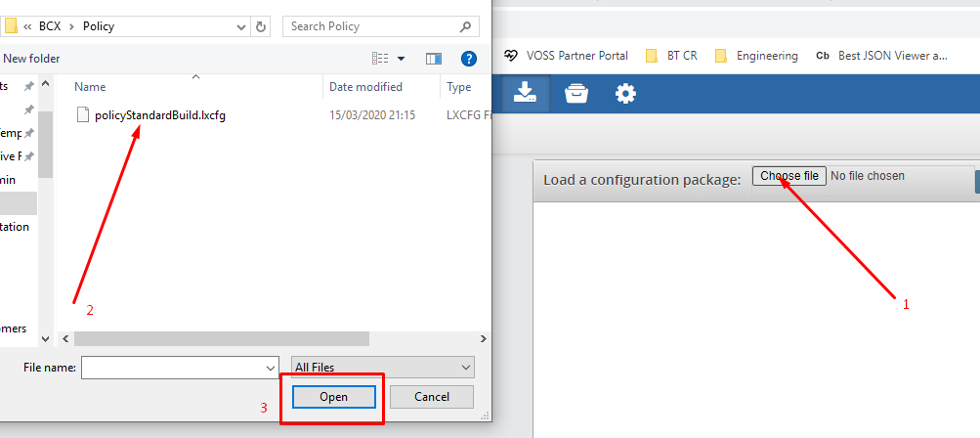Open the VOSS Partner Portal bookmark

coord(566,56)
